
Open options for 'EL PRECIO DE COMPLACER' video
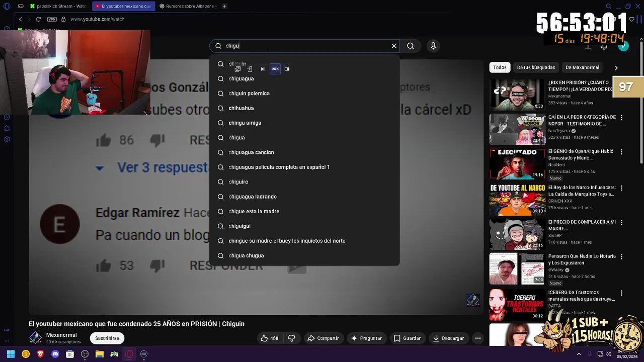pyautogui.click(x=621, y=223)
